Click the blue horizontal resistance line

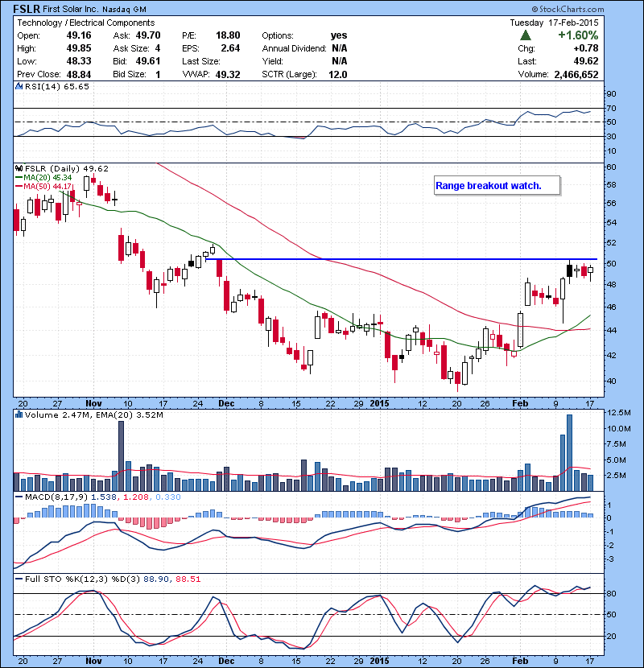coord(402,259)
